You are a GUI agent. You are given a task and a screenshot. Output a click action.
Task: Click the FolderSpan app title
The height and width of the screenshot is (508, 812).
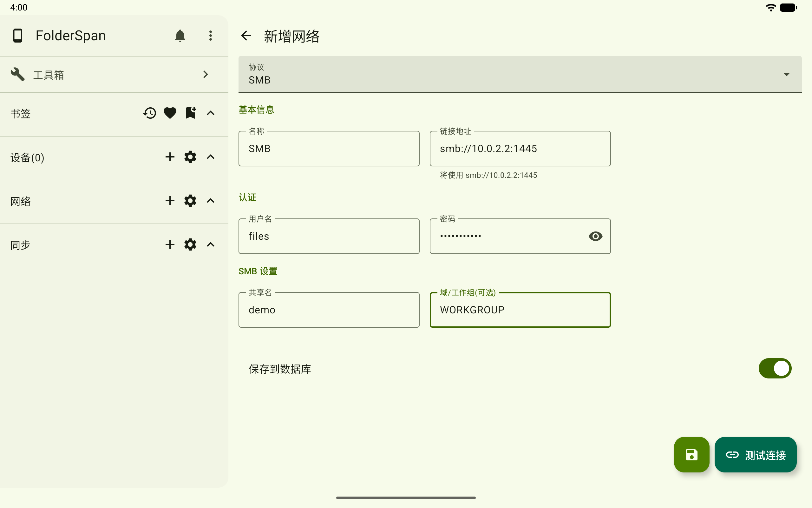71,36
